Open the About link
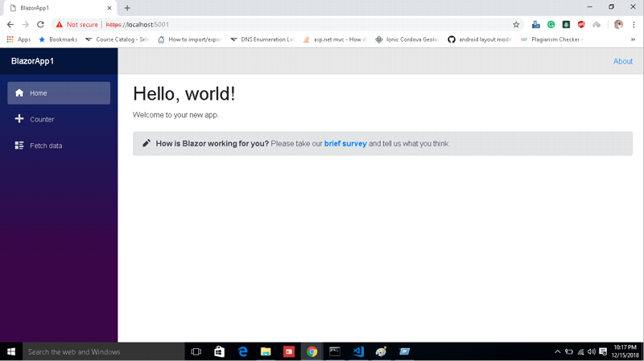The image size is (644, 361). tap(623, 61)
